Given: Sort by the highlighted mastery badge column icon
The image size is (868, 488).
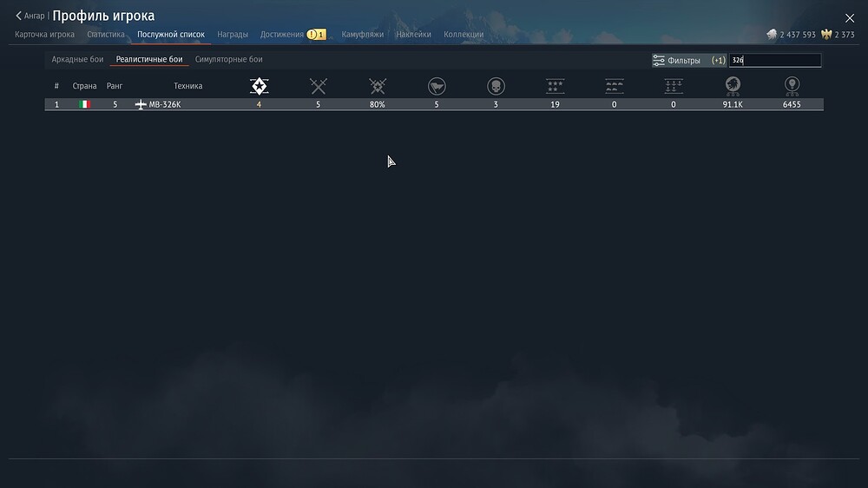Looking at the screenshot, I should (x=259, y=86).
